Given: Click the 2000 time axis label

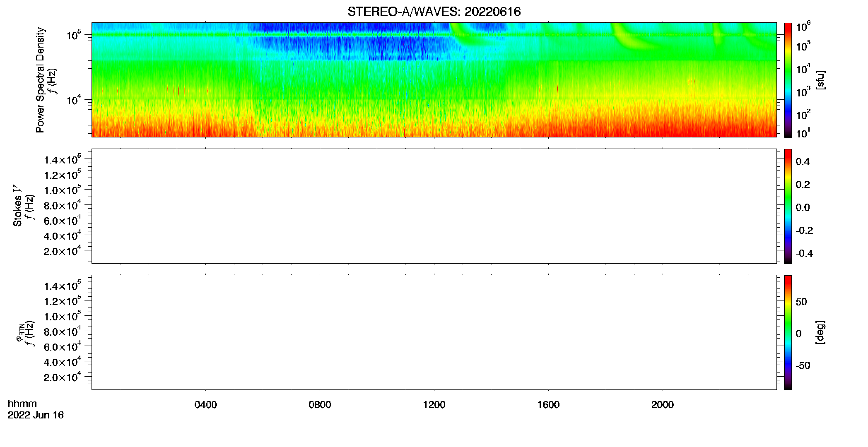Looking at the screenshot, I should [662, 405].
